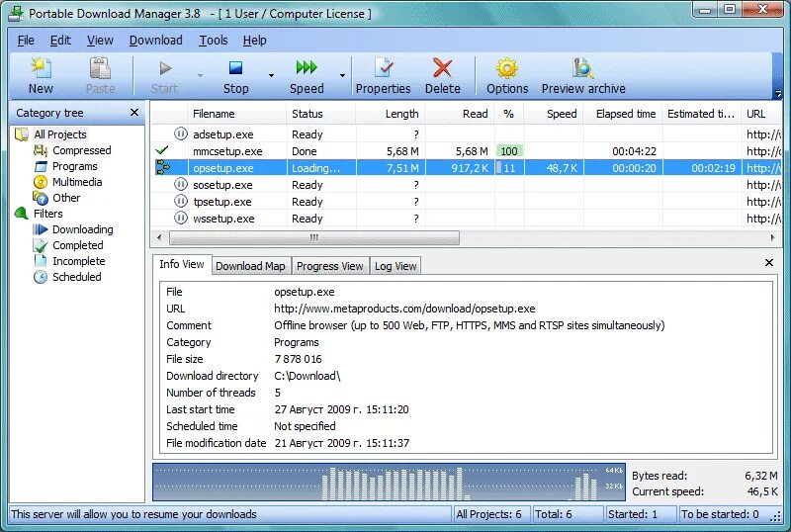
Task: Click the red Delete icon
Action: [442, 67]
